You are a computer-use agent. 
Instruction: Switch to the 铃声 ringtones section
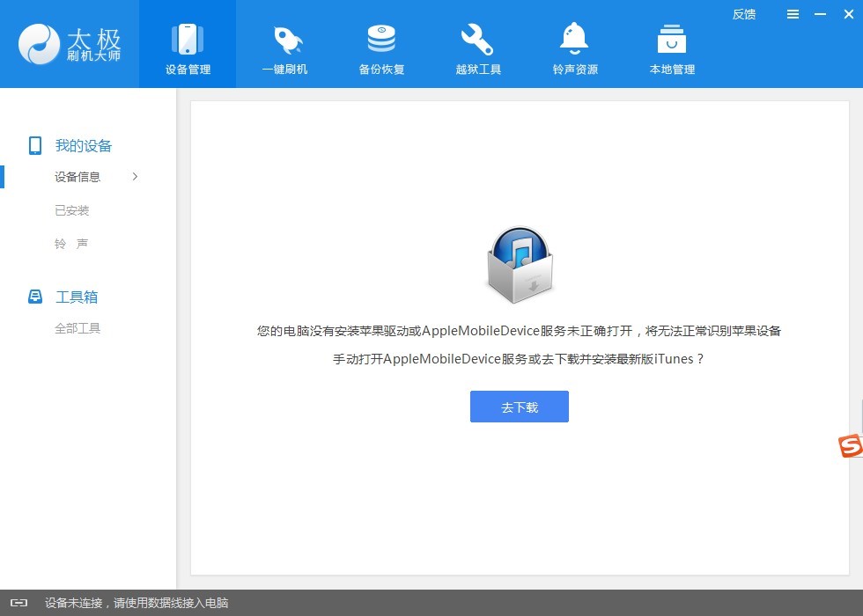pyautogui.click(x=71, y=244)
